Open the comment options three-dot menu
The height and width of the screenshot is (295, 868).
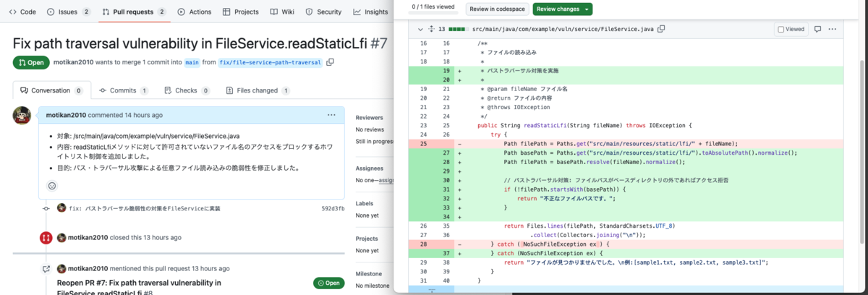click(331, 115)
